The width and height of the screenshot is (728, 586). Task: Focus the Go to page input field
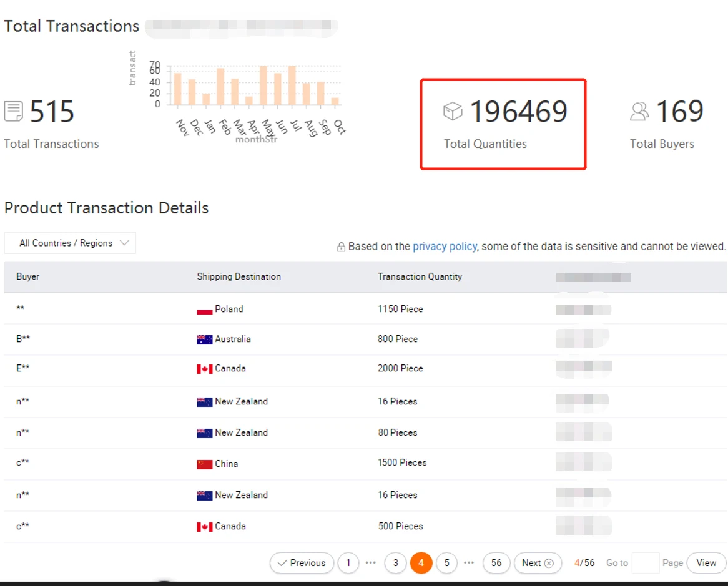pyautogui.click(x=646, y=563)
